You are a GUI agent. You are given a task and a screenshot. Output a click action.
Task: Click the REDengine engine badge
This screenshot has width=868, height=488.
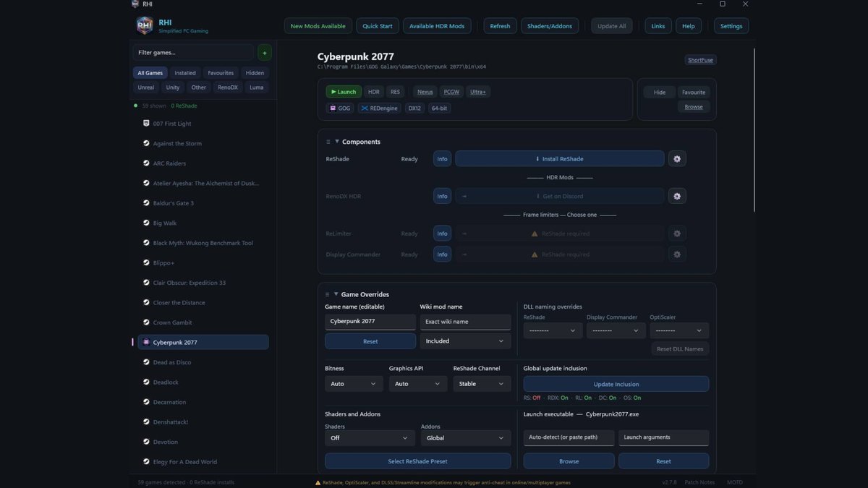[379, 108]
